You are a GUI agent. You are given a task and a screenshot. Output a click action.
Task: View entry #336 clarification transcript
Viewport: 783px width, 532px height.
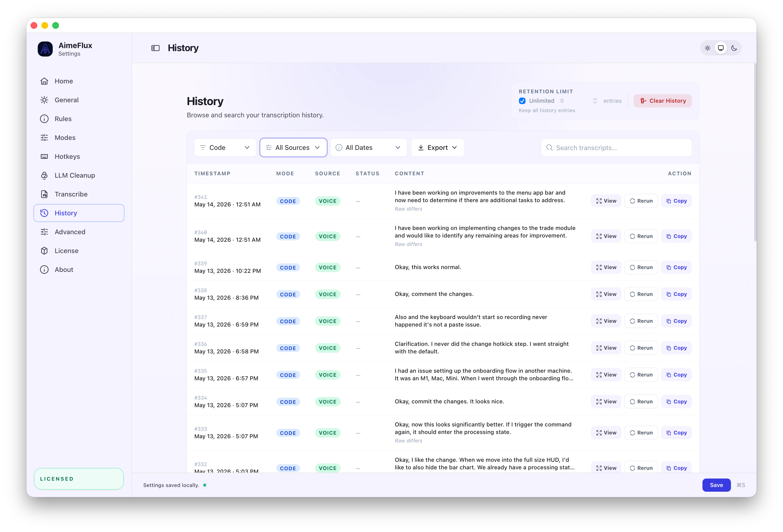click(606, 348)
